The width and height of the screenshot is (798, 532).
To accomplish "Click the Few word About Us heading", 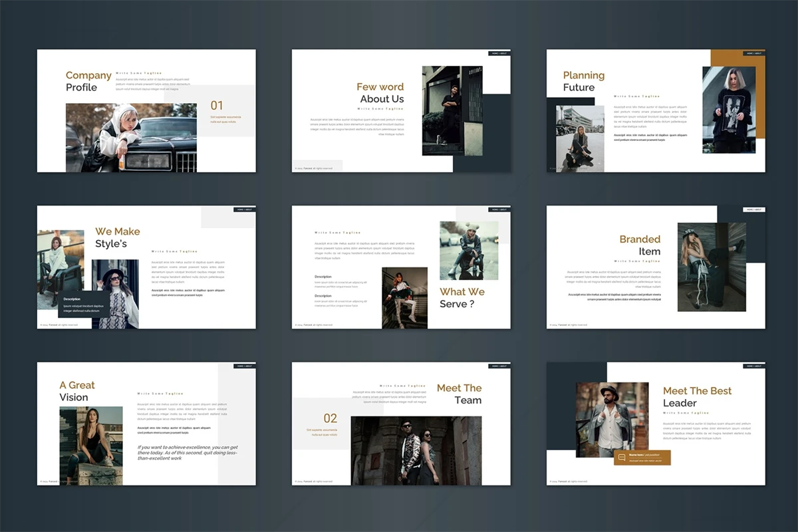I will pyautogui.click(x=380, y=93).
